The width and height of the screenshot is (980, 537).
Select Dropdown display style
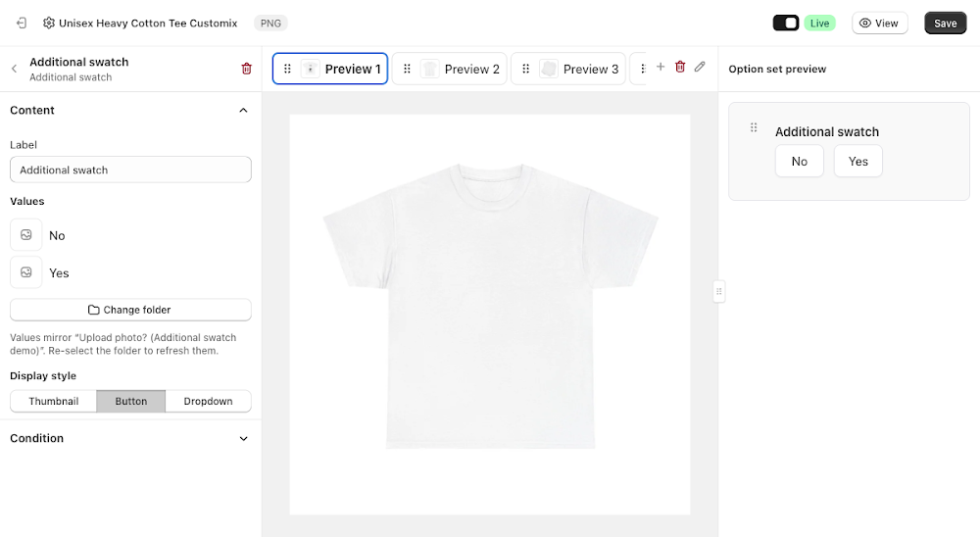click(x=208, y=402)
